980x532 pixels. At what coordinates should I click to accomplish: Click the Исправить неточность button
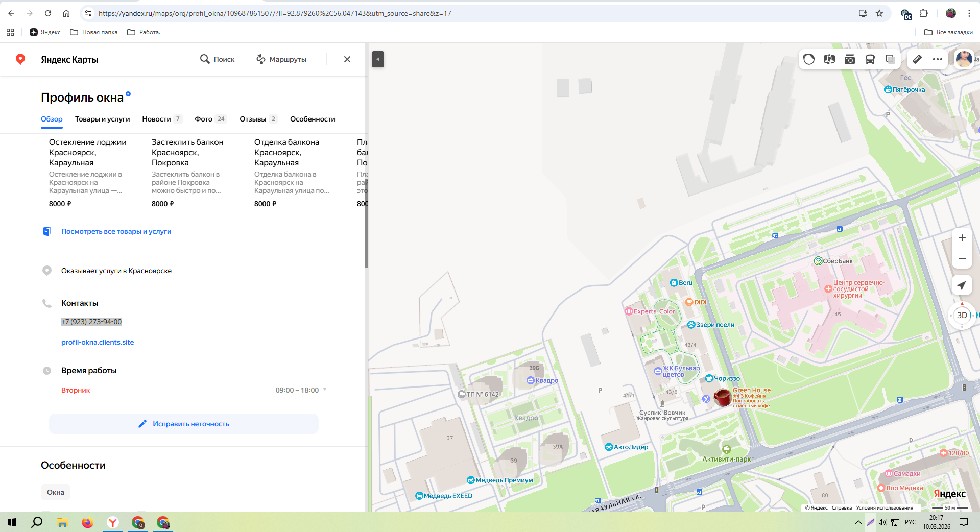[x=184, y=424]
